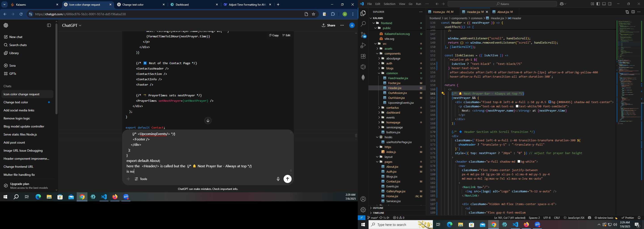
Task: Open MongoDB leaf icon in activity bar
Action: point(363,78)
